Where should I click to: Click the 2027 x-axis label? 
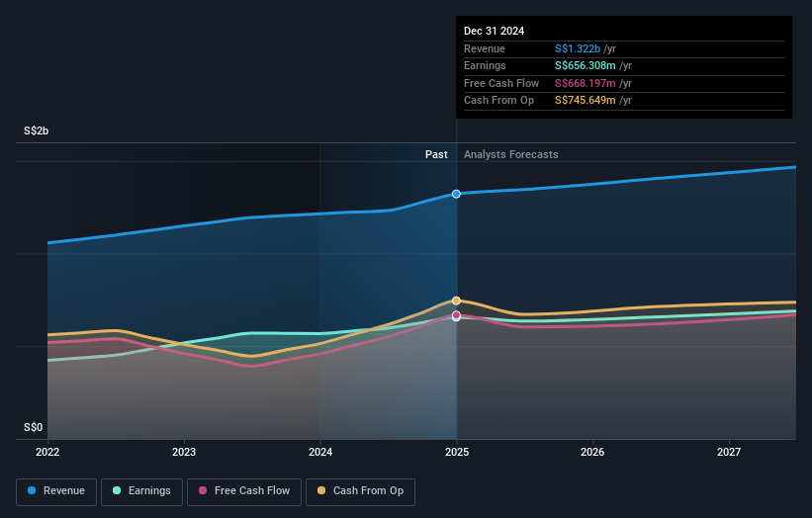pyautogui.click(x=729, y=453)
